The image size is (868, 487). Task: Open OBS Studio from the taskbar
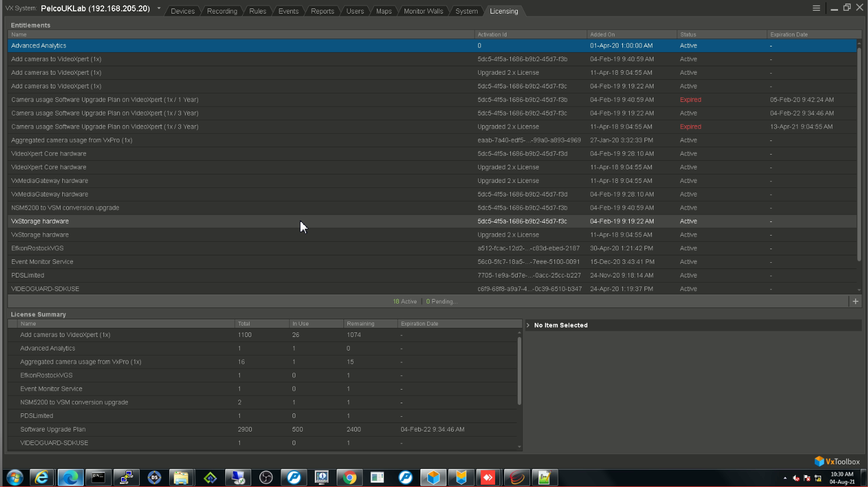click(266, 477)
